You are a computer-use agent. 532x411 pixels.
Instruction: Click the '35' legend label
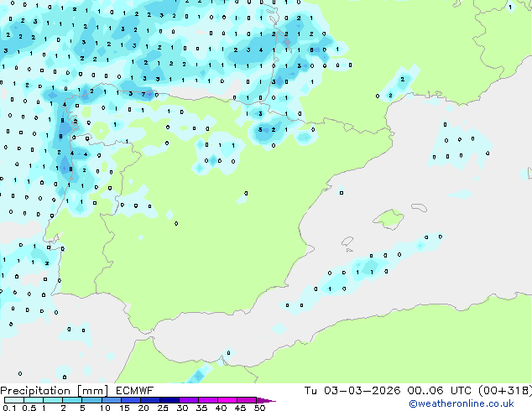point(201,408)
